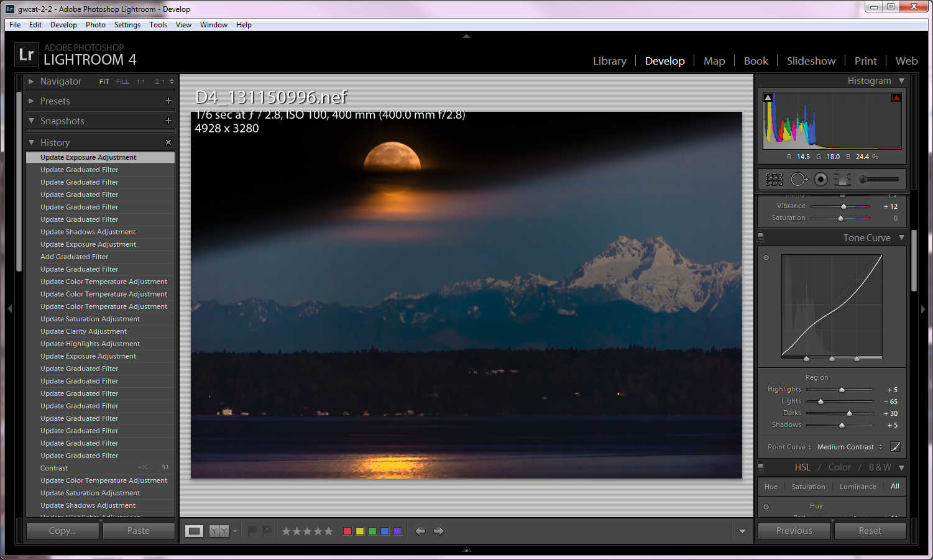Select the Adjustment Brush tool
Viewport: 933px width, 560px height.
coord(878,180)
